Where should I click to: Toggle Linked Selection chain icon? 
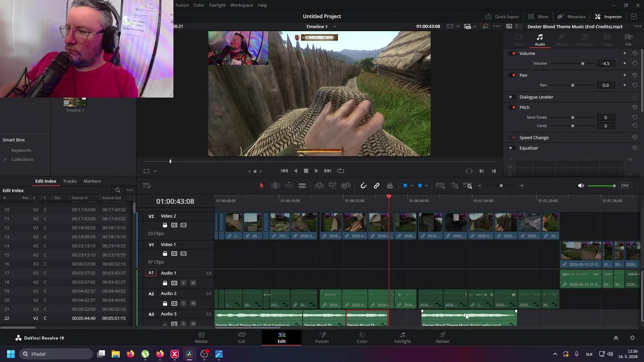[376, 186]
